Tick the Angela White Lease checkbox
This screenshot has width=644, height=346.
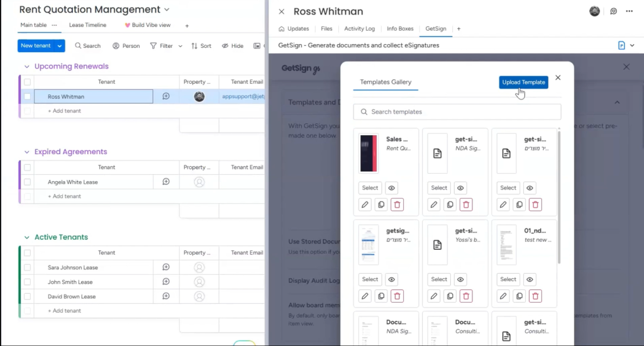[27, 182]
